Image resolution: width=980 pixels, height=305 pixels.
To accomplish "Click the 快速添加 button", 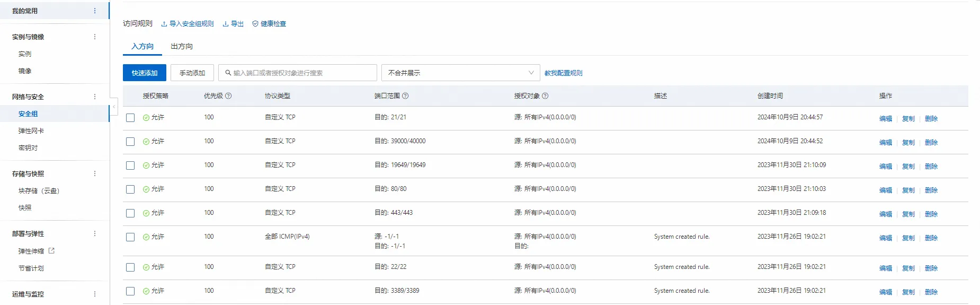I will point(145,73).
